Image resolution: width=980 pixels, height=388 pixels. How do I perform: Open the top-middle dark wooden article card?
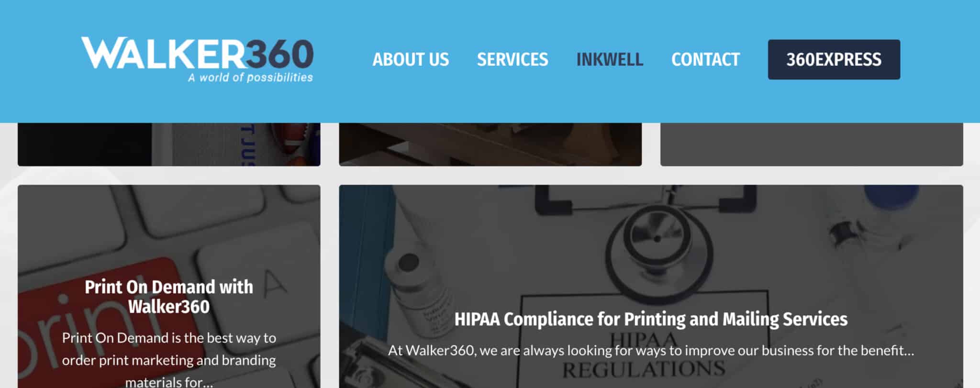[490, 144]
